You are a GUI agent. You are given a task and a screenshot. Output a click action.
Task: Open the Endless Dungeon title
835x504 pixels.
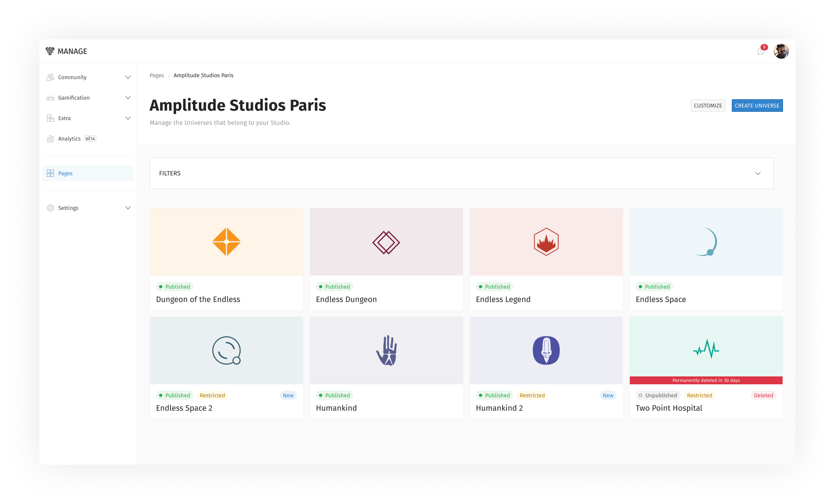(x=346, y=299)
